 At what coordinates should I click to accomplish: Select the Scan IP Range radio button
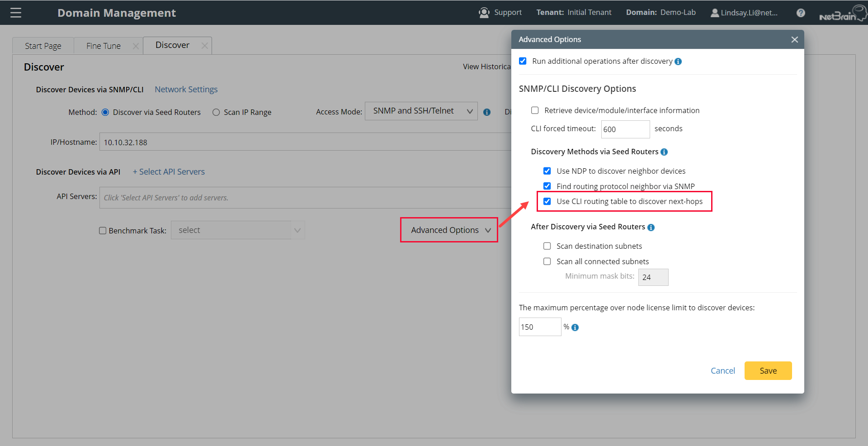click(216, 112)
